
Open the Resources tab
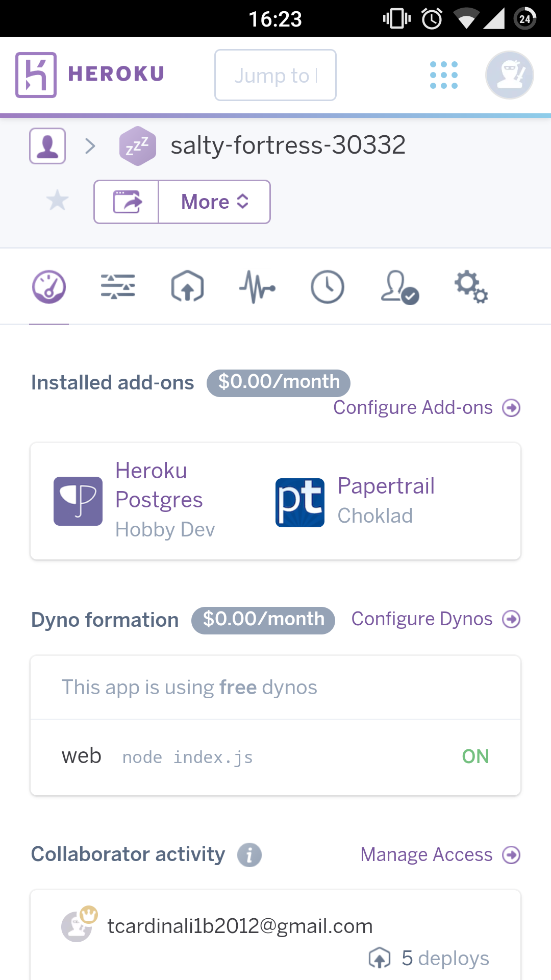(118, 287)
